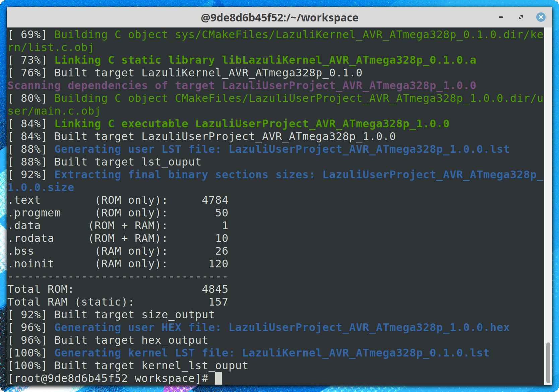Click the .noinit size value 120
The width and height of the screenshot is (559, 392).
[x=218, y=264]
